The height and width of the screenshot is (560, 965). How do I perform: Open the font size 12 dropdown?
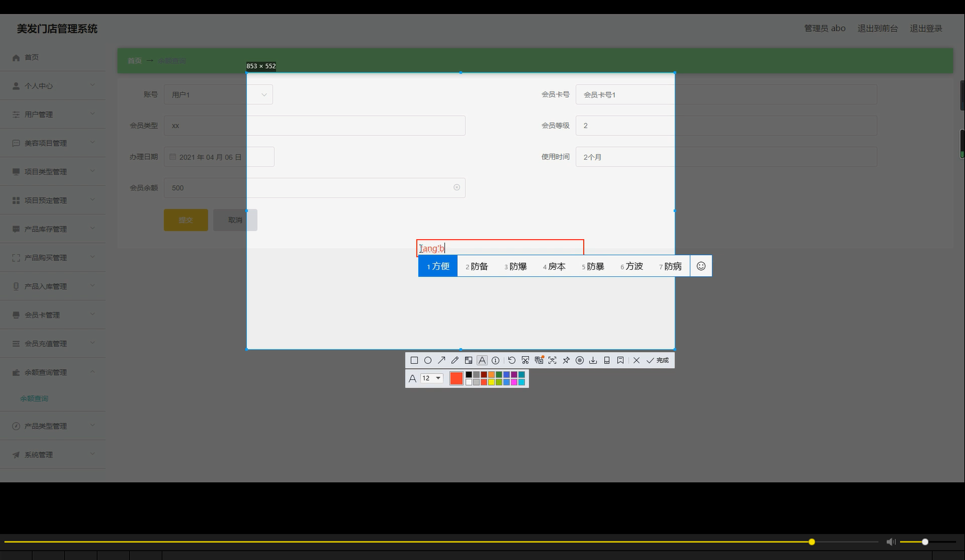pos(432,378)
